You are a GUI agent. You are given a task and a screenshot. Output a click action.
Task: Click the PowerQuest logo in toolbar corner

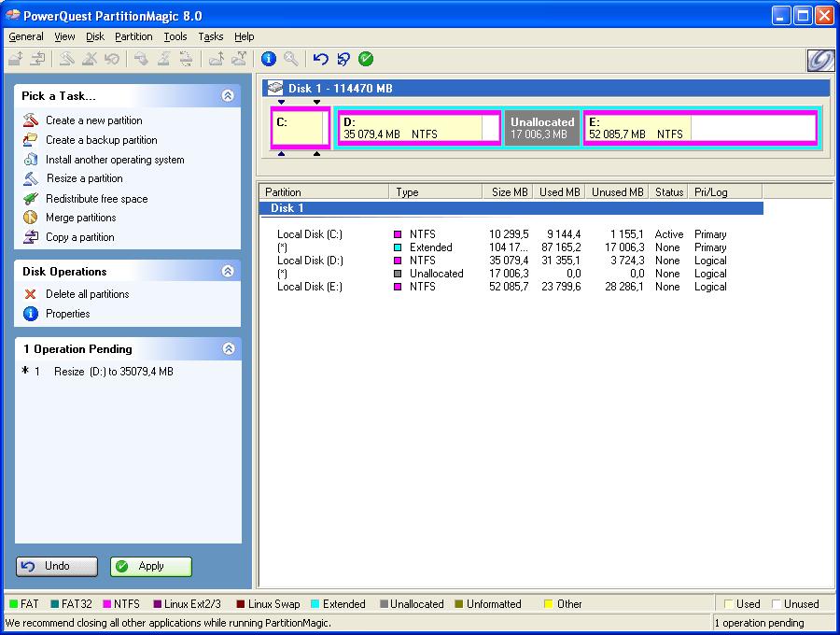click(x=820, y=60)
